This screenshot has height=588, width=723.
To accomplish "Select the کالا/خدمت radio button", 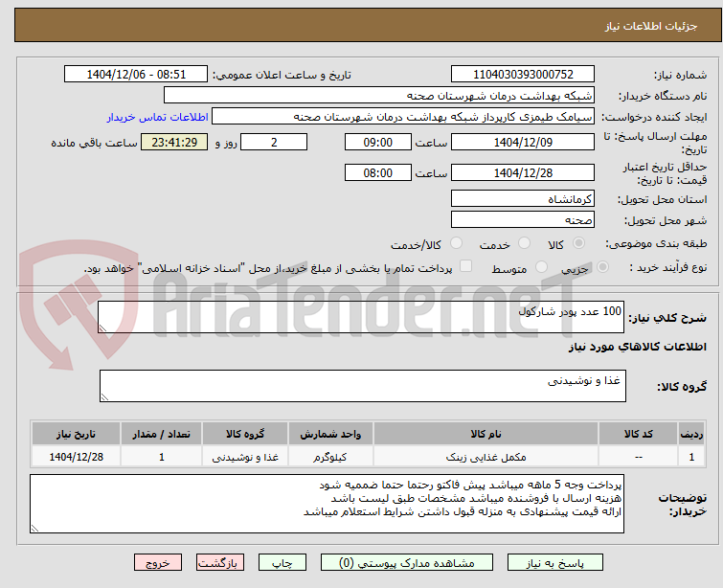I will click(456, 243).
